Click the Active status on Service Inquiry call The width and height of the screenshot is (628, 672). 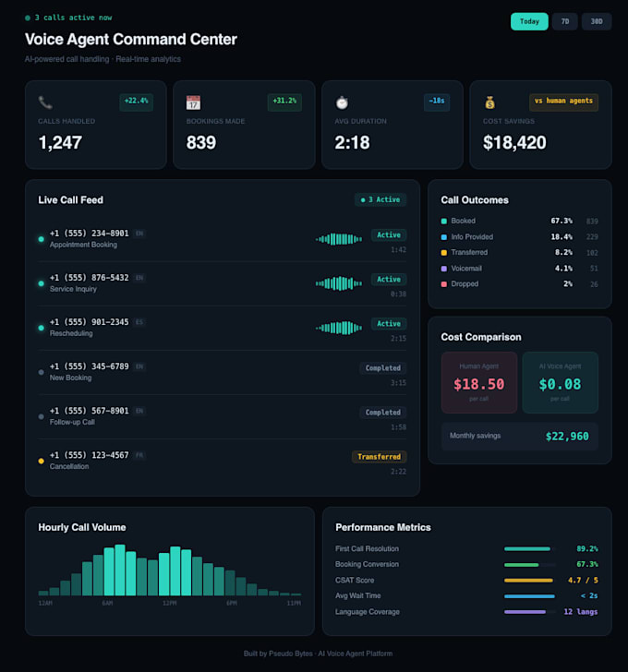[x=389, y=280]
